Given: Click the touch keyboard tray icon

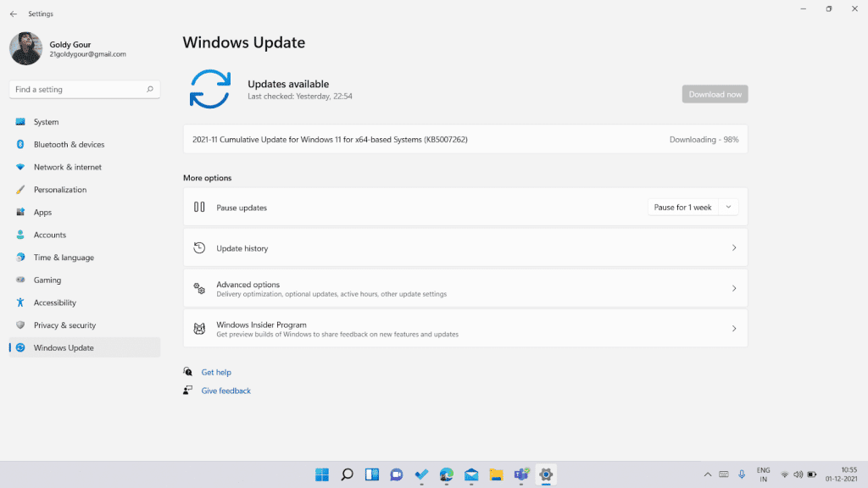Looking at the screenshot, I should [724, 474].
